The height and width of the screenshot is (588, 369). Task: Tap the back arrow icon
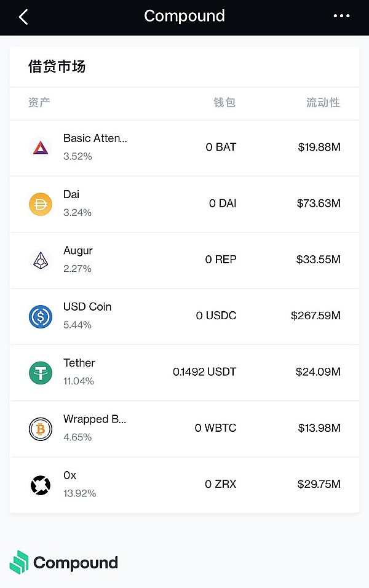tap(23, 17)
